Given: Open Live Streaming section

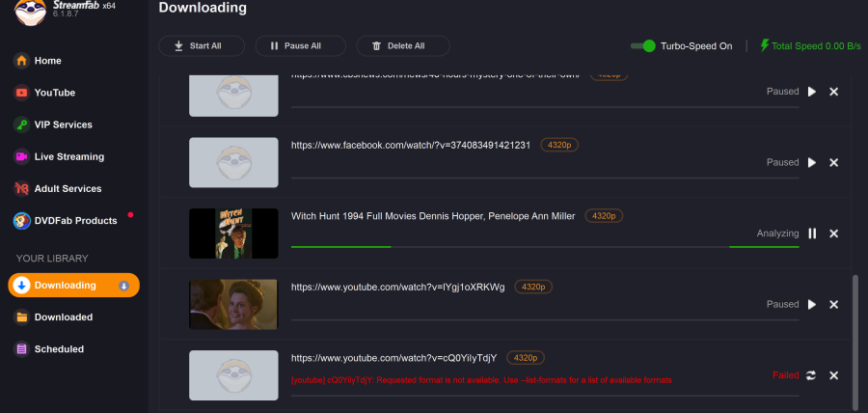Looking at the screenshot, I should (68, 156).
